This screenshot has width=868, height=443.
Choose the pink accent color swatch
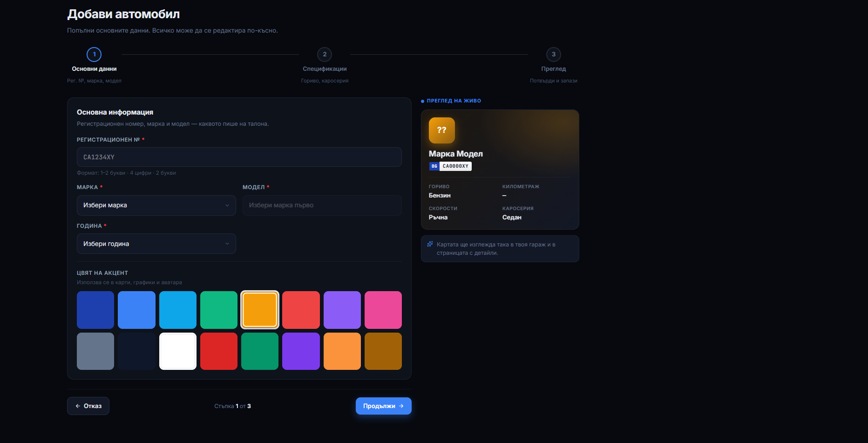(383, 310)
